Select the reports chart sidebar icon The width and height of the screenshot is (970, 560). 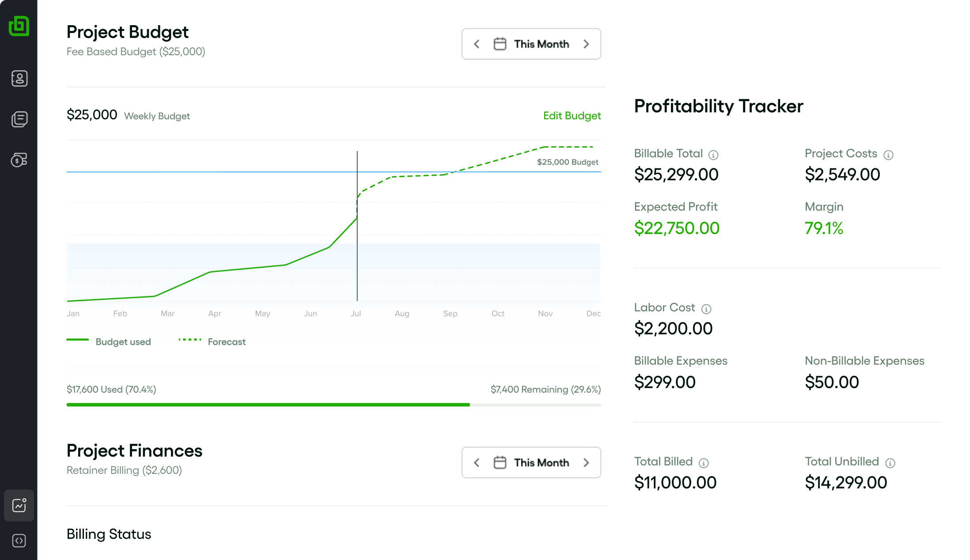point(19,505)
